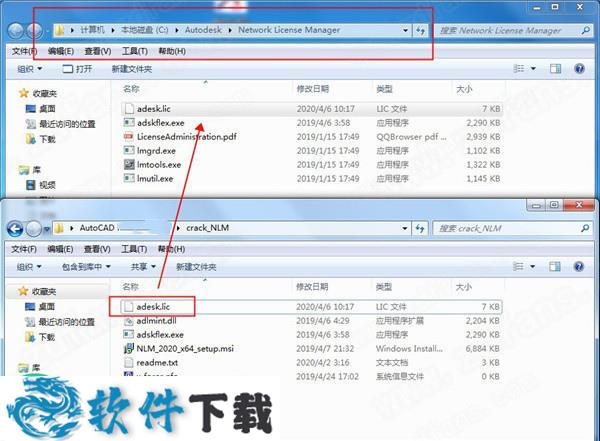Refresh address bar in crack_NLM window
This screenshot has width=600, height=441.
420,229
